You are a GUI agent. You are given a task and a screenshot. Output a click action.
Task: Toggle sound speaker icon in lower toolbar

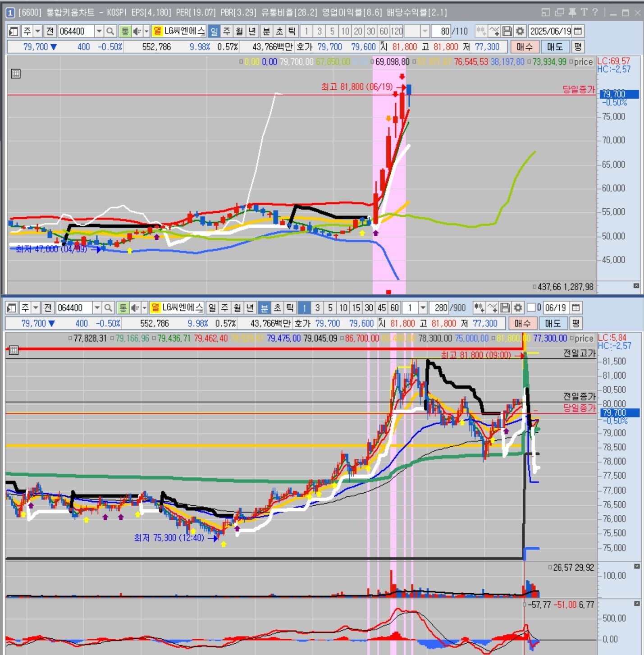[x=135, y=308]
